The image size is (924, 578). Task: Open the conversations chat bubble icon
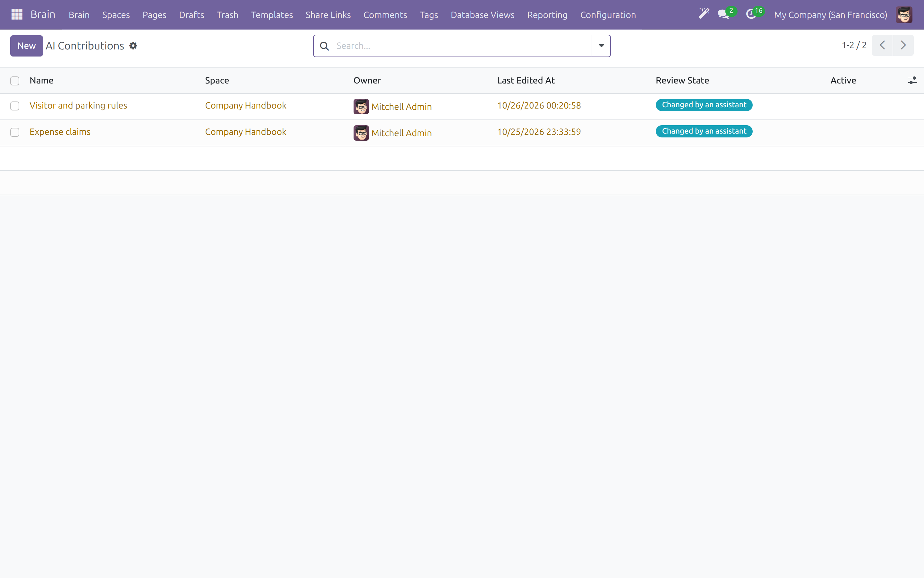[x=723, y=14]
